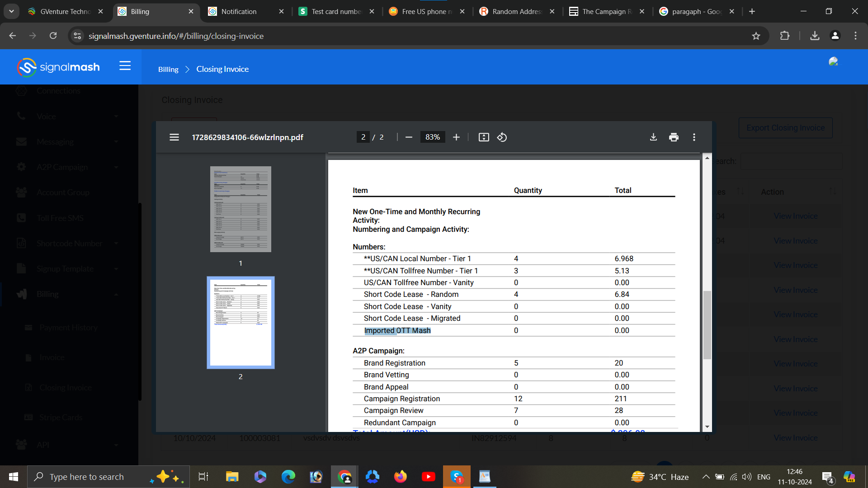The image size is (868, 488).
Task: Open the Chrome three-dot menu
Action: click(855, 36)
